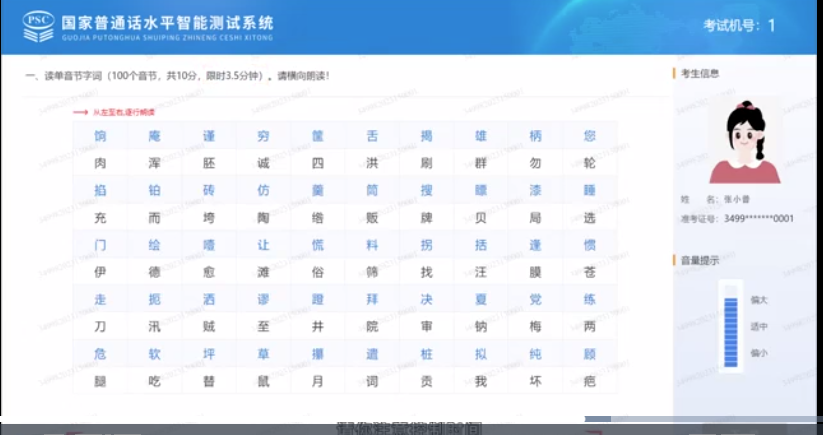
Task: Select the character 您 in the first row
Action: point(589,135)
